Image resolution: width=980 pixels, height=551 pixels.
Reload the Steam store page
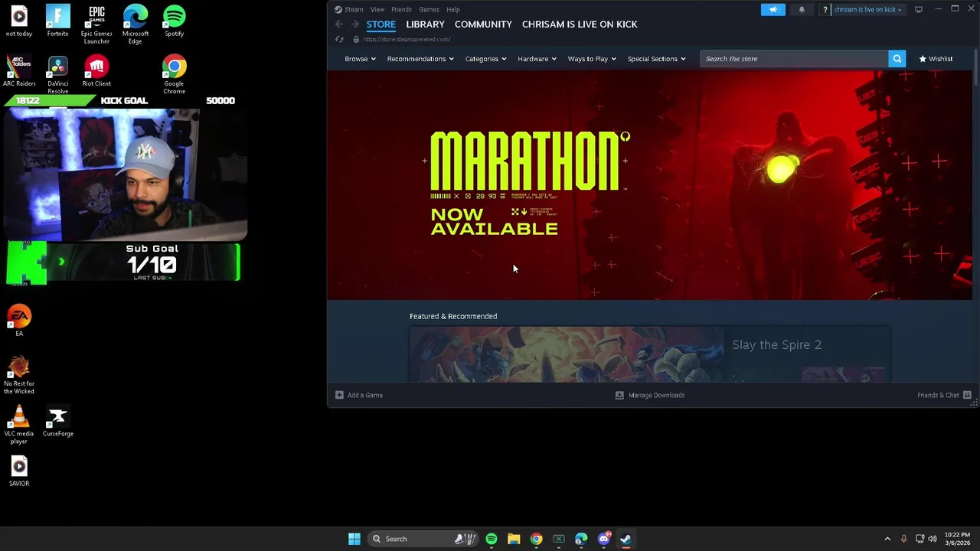[339, 39]
